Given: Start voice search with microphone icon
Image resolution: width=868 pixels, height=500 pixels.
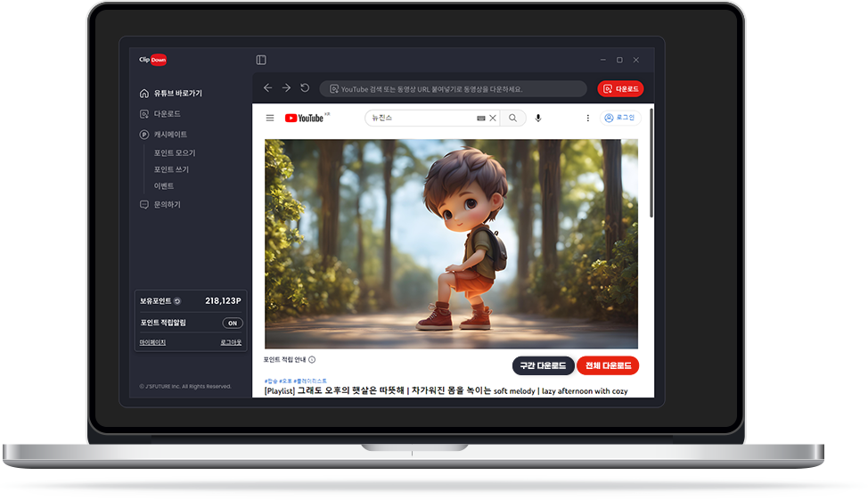Looking at the screenshot, I should [538, 118].
